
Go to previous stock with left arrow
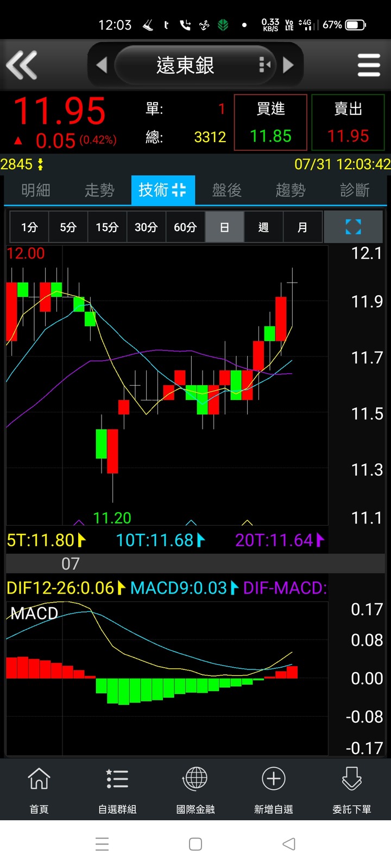pyautogui.click(x=102, y=65)
